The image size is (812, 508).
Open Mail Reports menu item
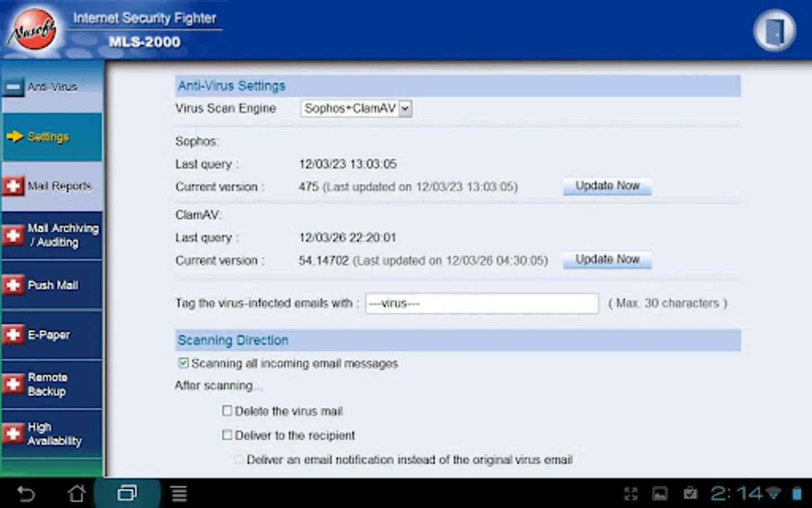click(x=59, y=186)
